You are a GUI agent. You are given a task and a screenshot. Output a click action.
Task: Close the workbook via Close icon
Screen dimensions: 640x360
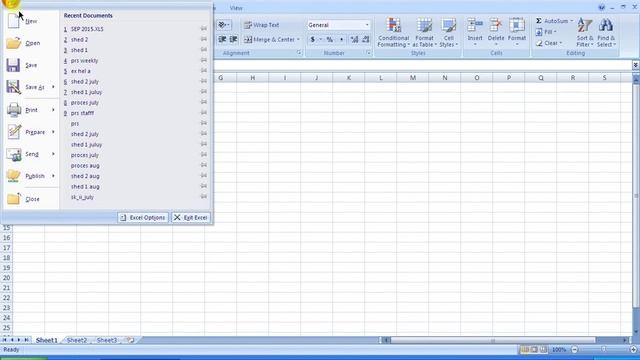coord(13,199)
